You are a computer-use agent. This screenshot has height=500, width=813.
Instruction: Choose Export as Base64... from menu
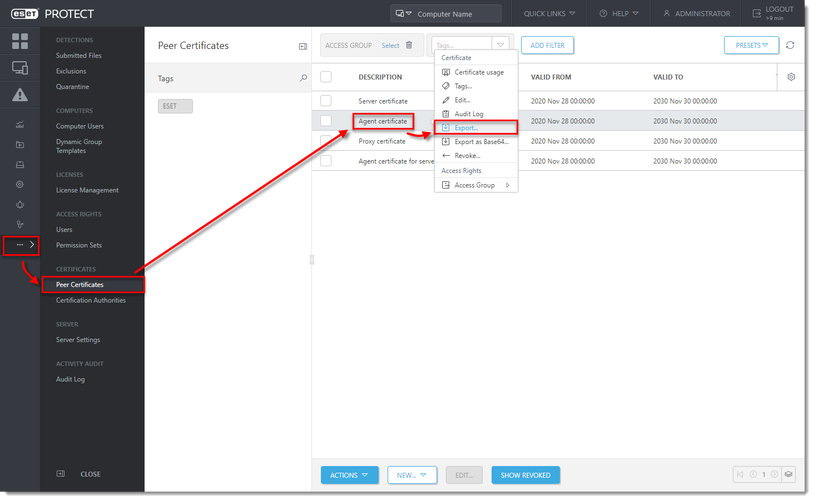coord(475,142)
